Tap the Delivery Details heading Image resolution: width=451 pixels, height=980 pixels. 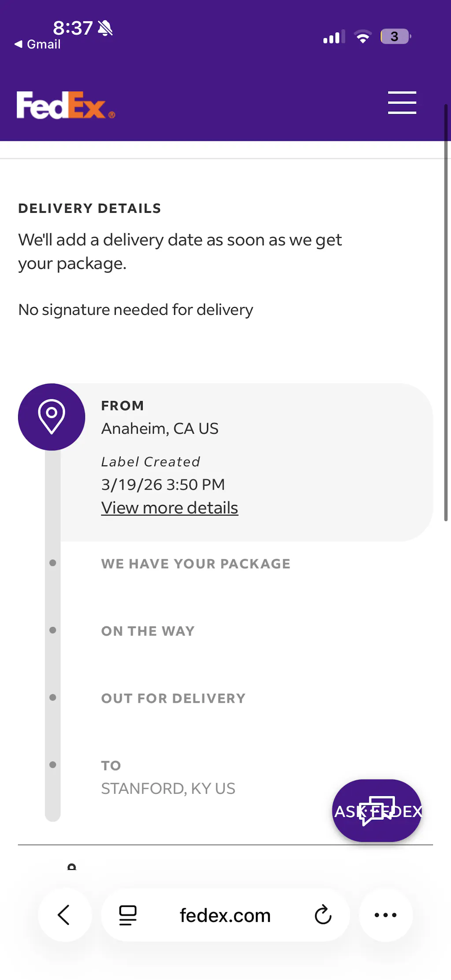coord(89,208)
